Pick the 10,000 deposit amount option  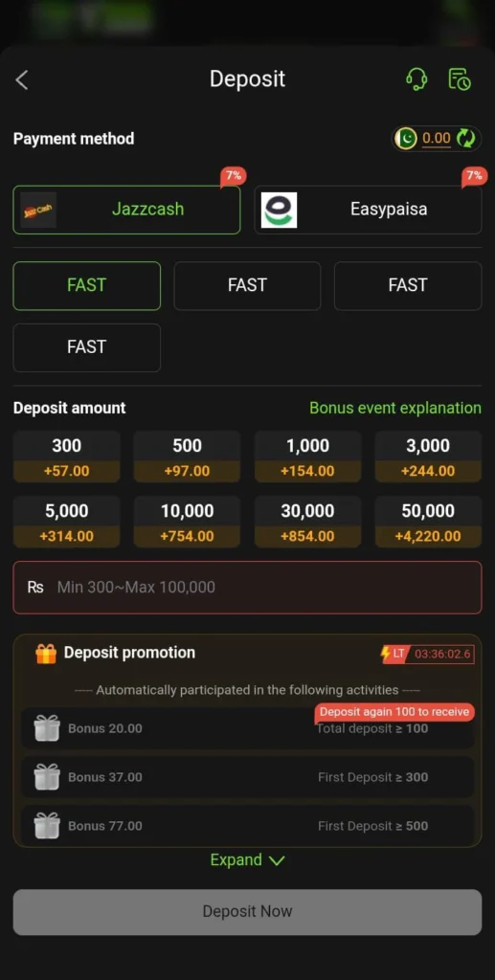188,522
